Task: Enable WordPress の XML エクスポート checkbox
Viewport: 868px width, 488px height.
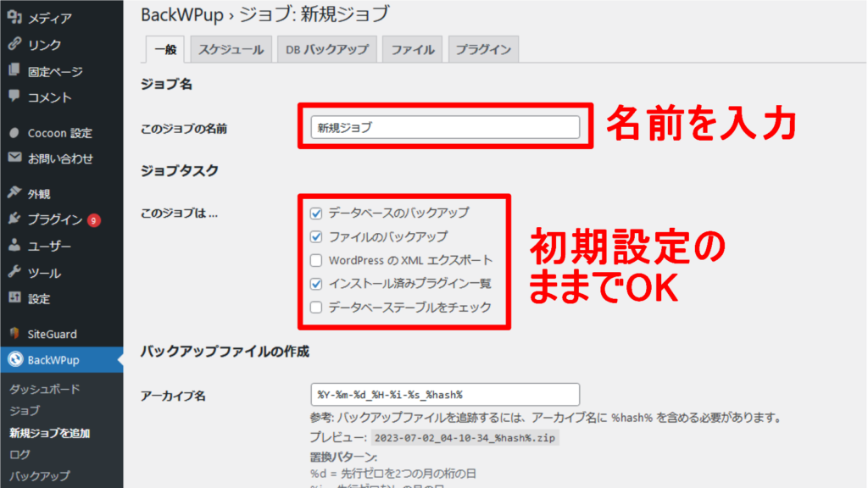Action: click(316, 260)
